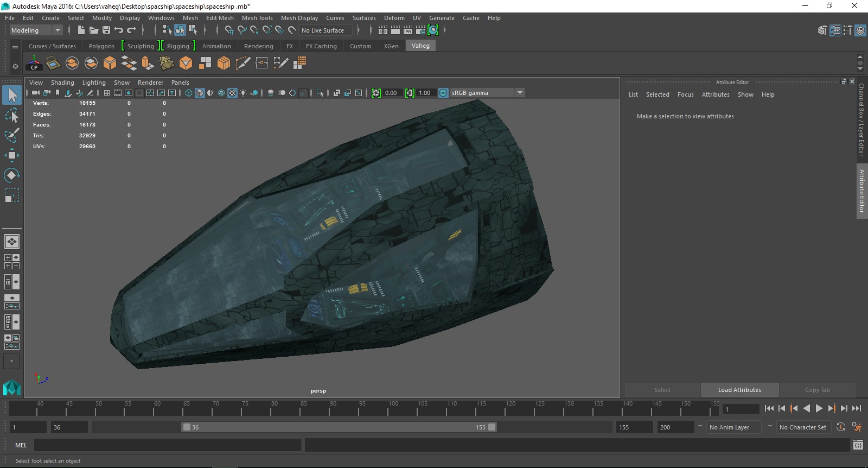Choose the Move tool in toolbox
868x468 pixels.
click(x=12, y=156)
